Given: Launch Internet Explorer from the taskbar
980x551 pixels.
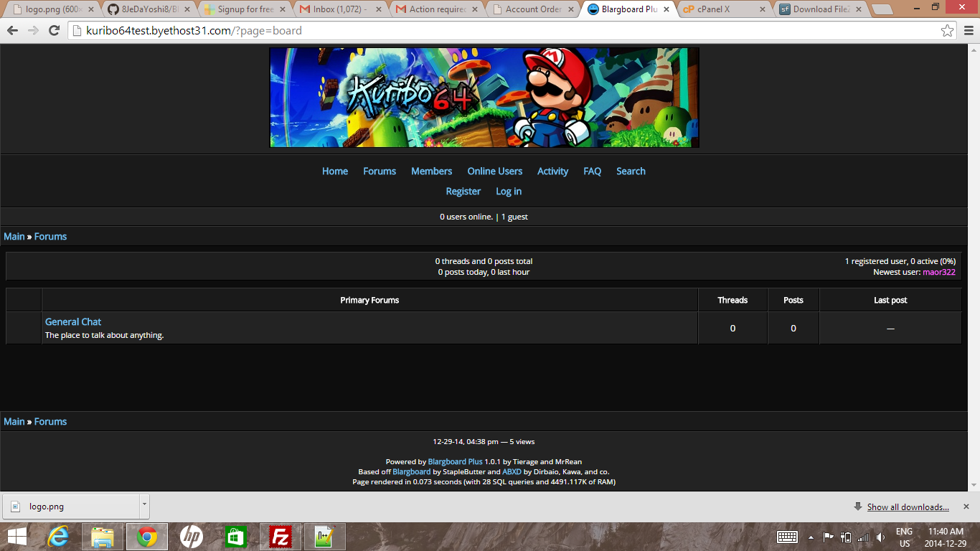Looking at the screenshot, I should (59, 537).
